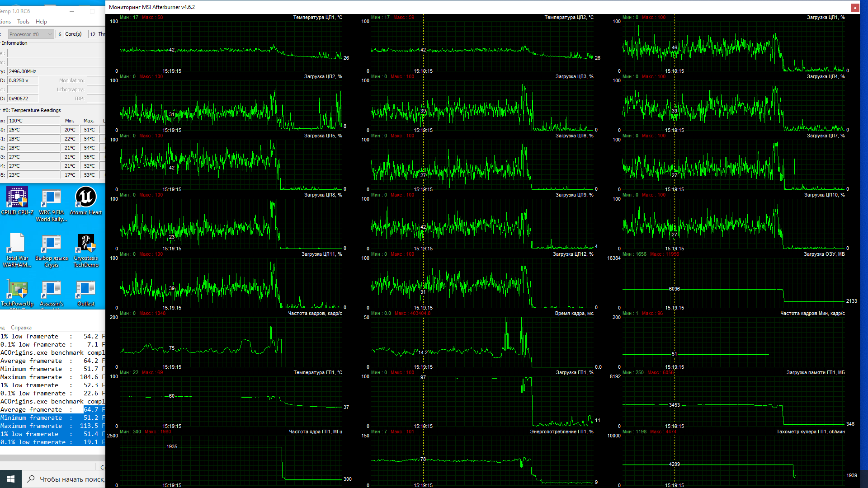Open the Справка menu in Notepad
The image size is (868, 488).
point(21,328)
